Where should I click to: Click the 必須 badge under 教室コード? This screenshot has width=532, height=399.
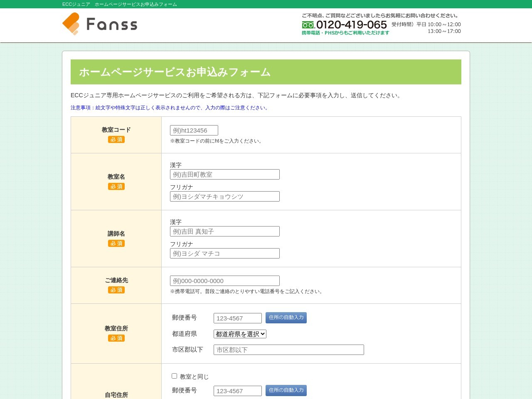tap(116, 140)
